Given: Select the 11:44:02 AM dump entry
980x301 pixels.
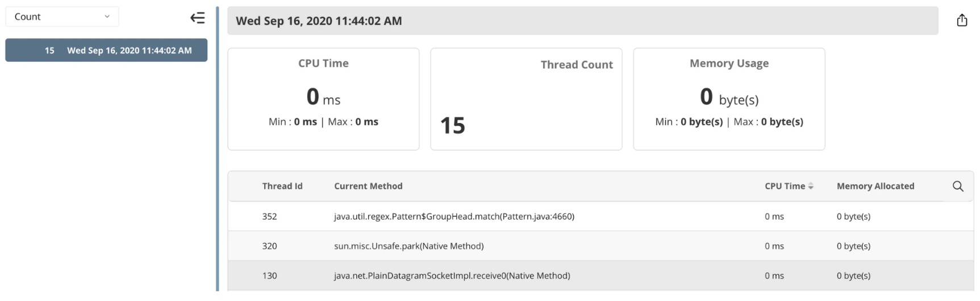Looking at the screenshot, I should tap(106, 51).
